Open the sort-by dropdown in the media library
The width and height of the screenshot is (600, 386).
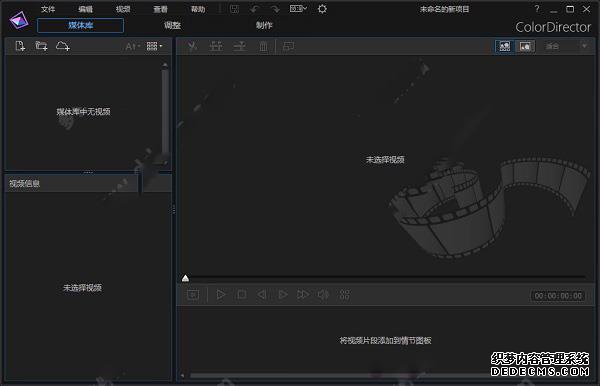(133, 47)
